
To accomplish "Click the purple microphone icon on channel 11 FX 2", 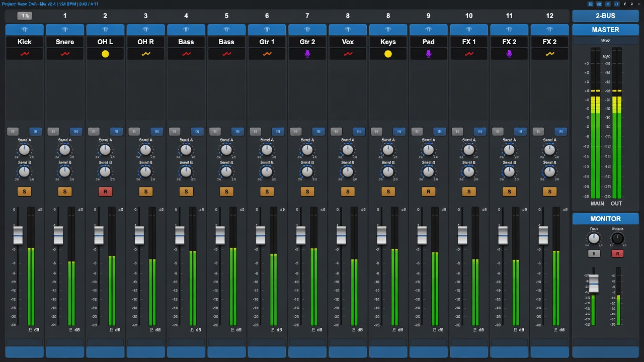I will tap(509, 54).
